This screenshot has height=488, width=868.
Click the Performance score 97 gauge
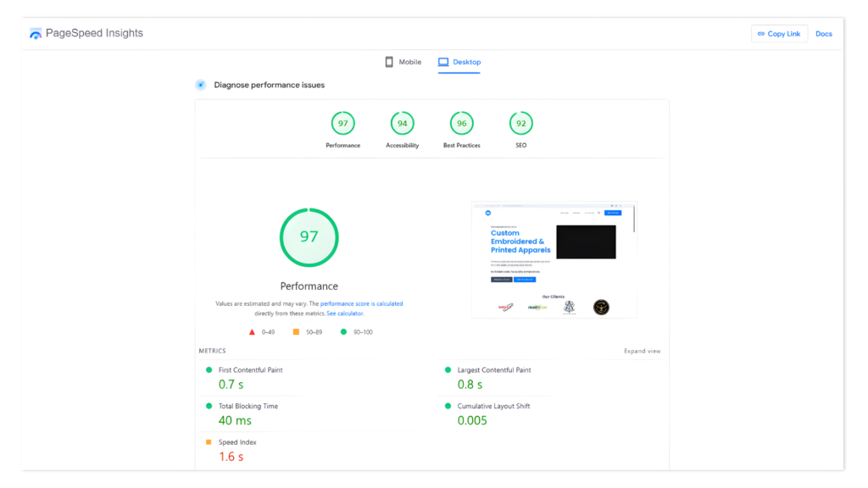342,124
